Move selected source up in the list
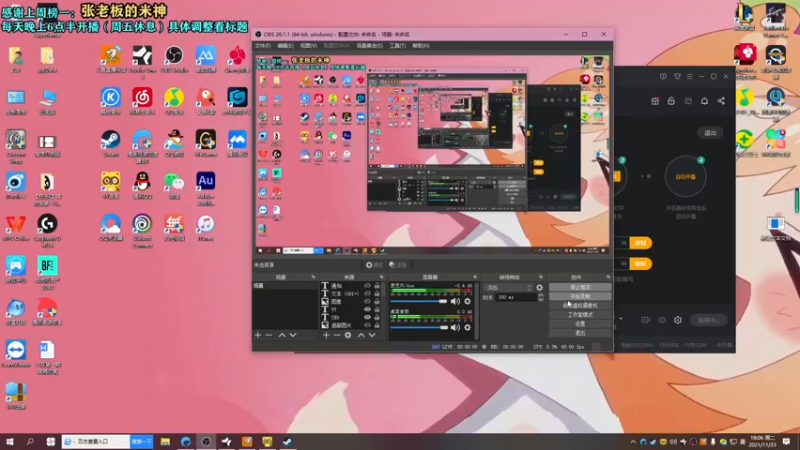Screen dimensions: 800x450 [x=361, y=335]
